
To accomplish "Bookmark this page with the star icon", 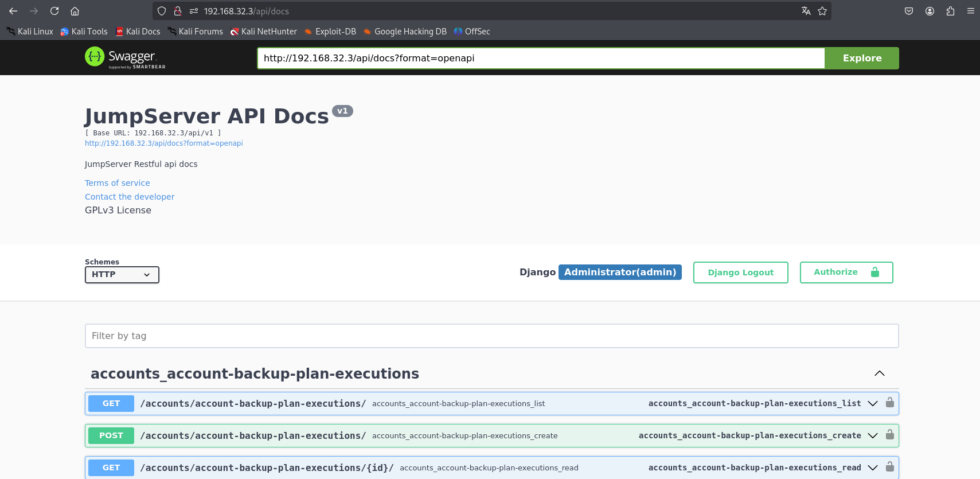I will [x=822, y=11].
